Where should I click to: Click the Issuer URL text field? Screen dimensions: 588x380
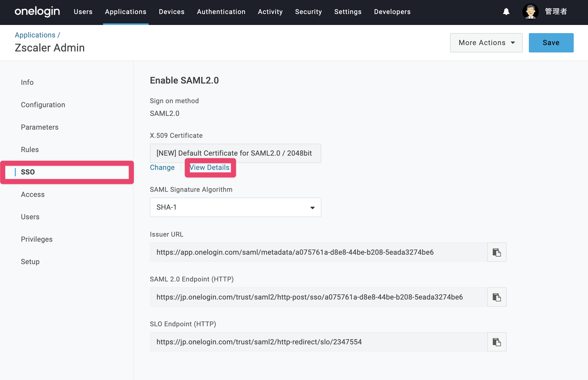[319, 252]
